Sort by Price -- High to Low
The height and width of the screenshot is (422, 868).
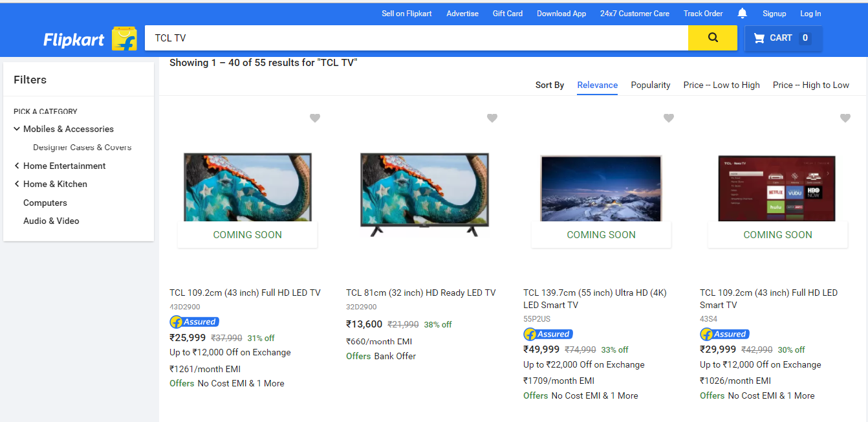810,85
